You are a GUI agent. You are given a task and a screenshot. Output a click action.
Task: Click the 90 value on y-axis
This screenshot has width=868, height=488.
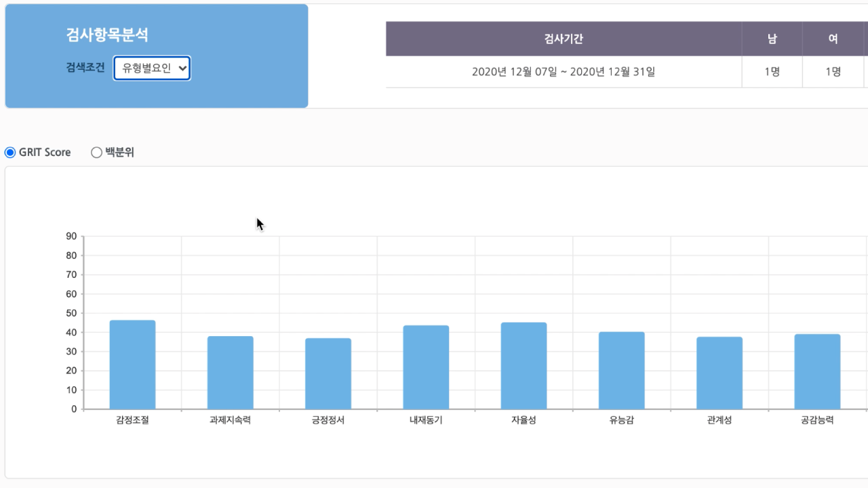[71, 237]
